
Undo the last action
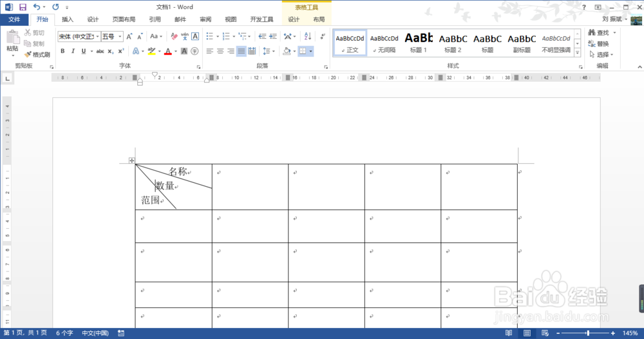pyautogui.click(x=37, y=7)
